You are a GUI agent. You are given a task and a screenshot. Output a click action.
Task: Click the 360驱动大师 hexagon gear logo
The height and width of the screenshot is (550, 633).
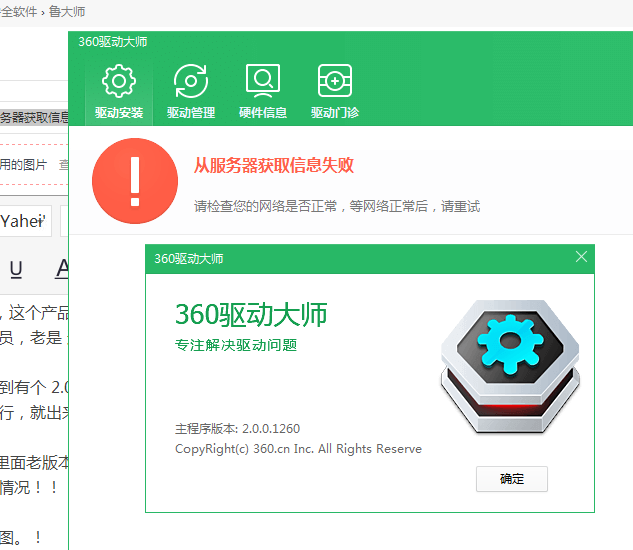[510, 367]
